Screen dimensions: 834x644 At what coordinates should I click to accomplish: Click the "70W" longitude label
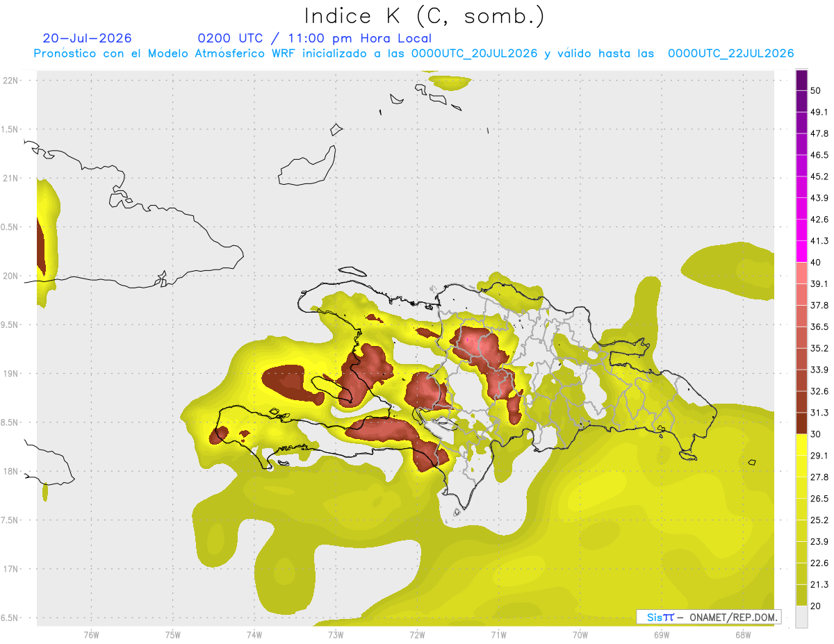point(580,635)
